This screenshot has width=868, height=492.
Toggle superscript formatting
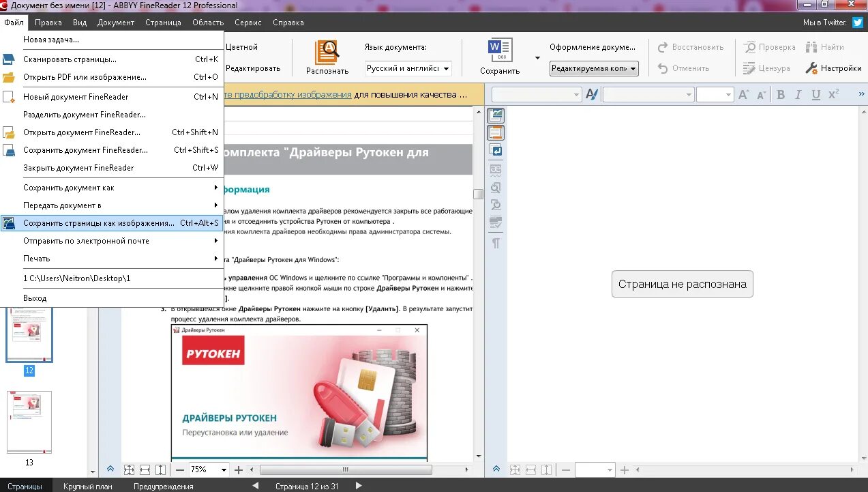833,94
